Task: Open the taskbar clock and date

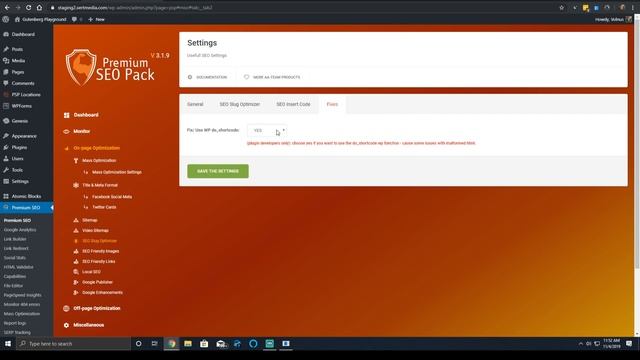Action: 611,344
